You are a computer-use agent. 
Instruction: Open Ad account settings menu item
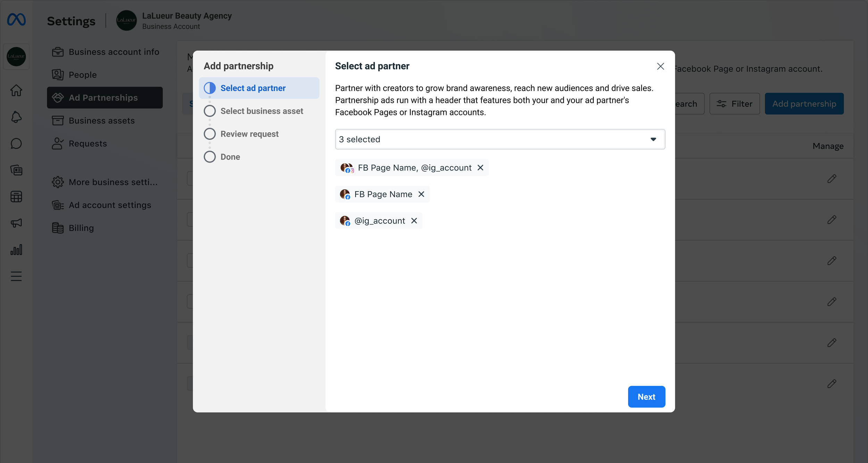[110, 205]
